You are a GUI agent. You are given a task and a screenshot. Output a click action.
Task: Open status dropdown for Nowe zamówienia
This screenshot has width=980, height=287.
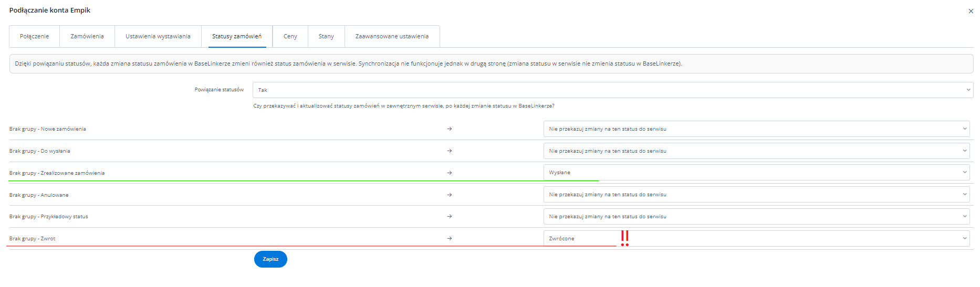pyautogui.click(x=756, y=129)
